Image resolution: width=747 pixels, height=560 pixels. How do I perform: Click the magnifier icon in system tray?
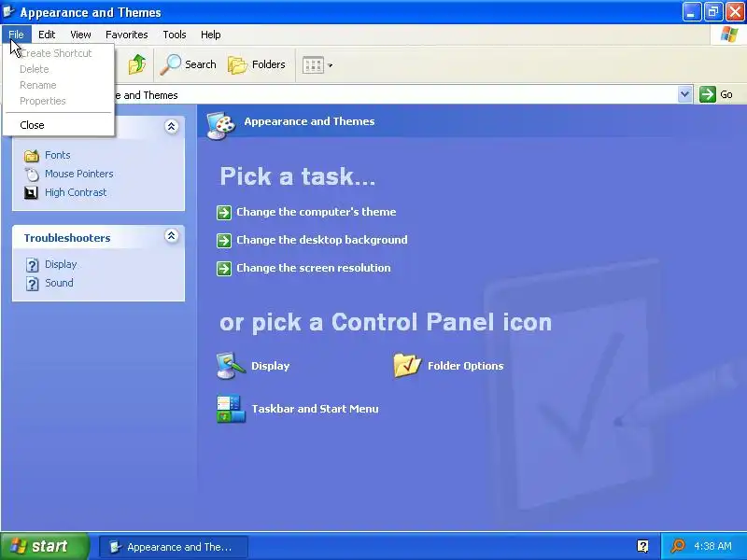tap(678, 546)
